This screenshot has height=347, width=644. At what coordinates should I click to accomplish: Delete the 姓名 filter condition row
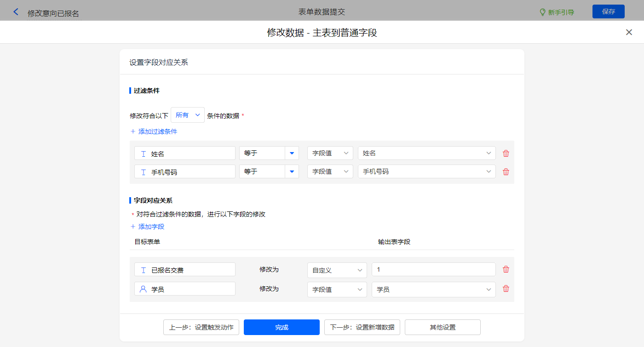pyautogui.click(x=506, y=154)
